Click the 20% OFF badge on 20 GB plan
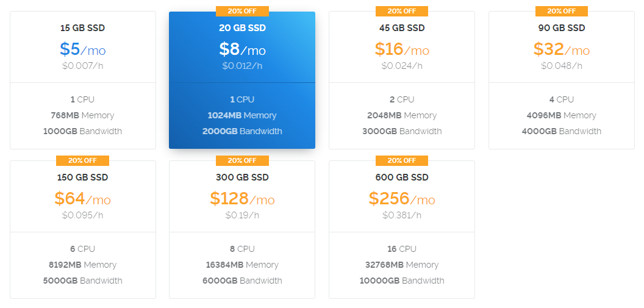This screenshot has width=644, height=308. 242,11
